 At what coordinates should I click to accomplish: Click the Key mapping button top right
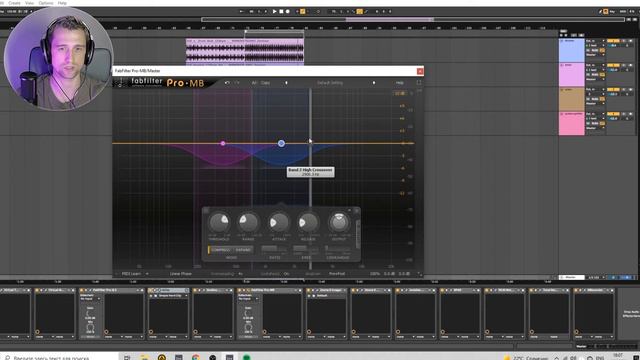611,11
